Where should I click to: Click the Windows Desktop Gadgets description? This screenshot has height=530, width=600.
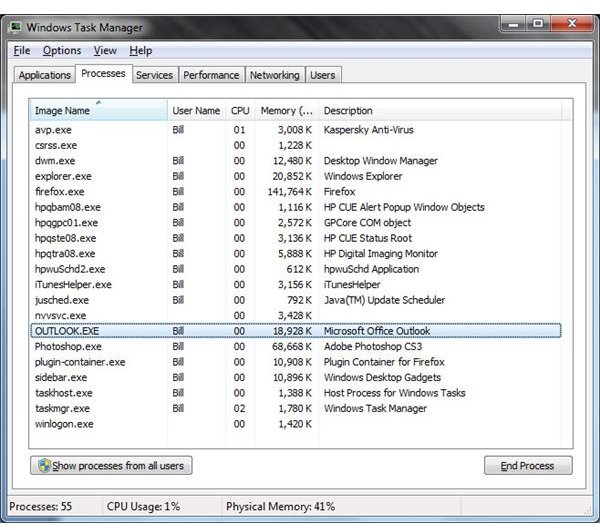click(382, 378)
